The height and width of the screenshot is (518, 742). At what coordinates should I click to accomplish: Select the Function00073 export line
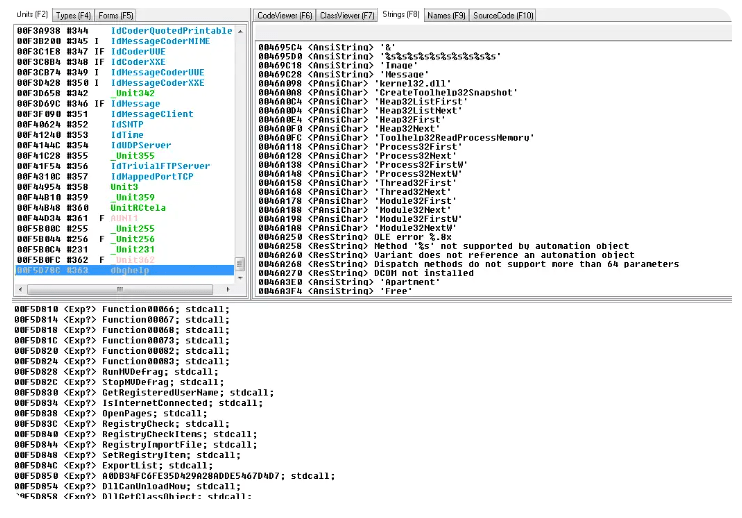122,341
